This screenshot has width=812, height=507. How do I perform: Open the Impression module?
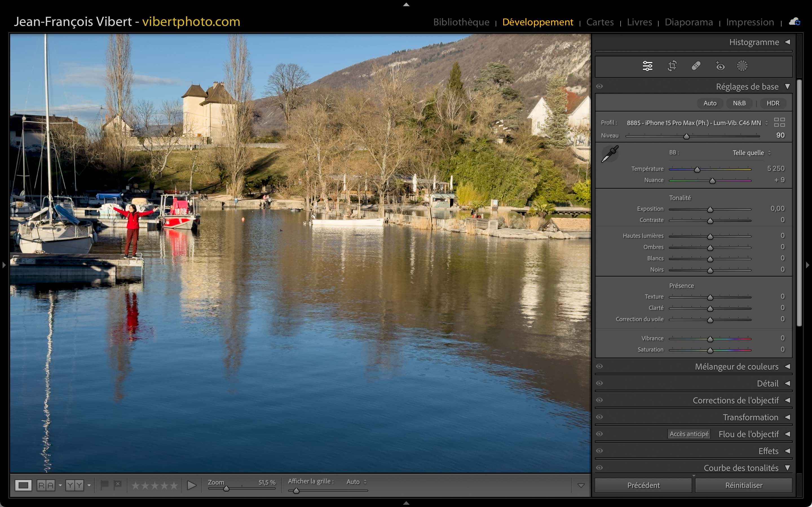750,22
